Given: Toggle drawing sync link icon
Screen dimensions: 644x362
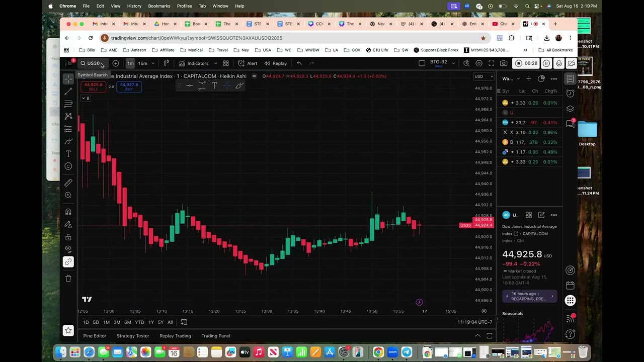Looking at the screenshot, I should coord(68,261).
